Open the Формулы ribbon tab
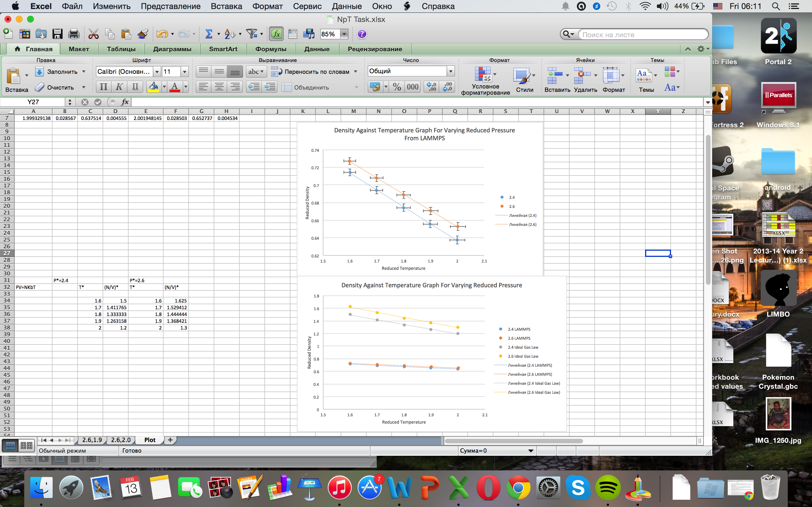Image resolution: width=812 pixels, height=507 pixels. 270,49
